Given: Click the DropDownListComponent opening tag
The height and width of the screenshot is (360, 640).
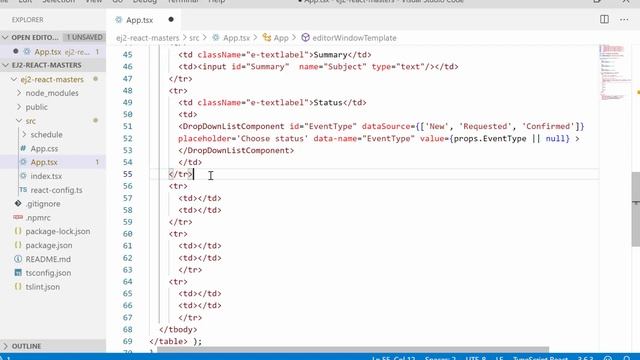Looking at the screenshot, I should [231, 127].
